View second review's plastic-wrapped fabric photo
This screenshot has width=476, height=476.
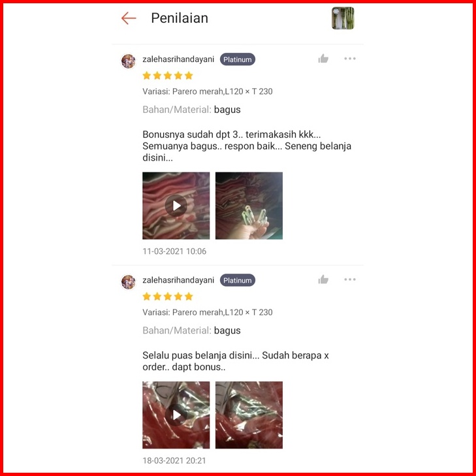(x=249, y=415)
